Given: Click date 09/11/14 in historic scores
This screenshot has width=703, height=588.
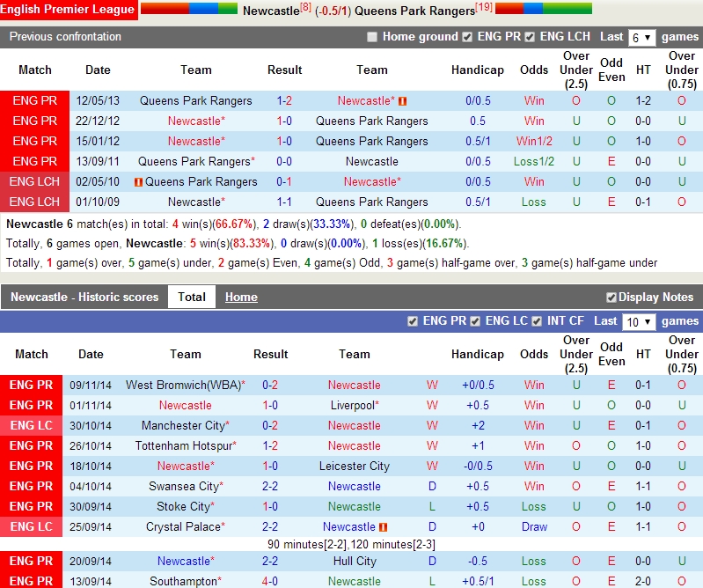Looking at the screenshot, I should coord(91,386).
